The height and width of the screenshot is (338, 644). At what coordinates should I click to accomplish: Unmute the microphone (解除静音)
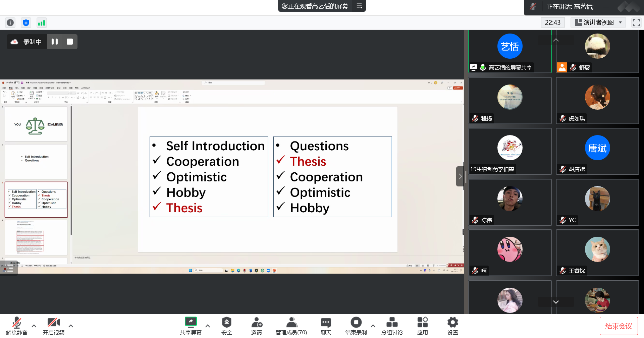[16, 326]
